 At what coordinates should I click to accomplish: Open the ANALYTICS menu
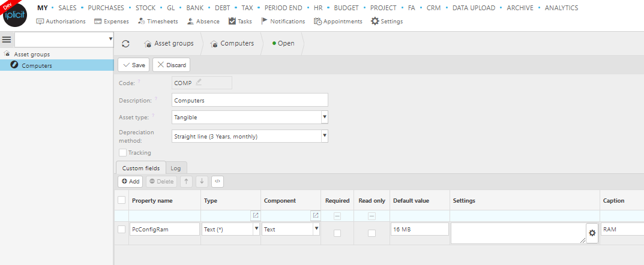coord(561,8)
